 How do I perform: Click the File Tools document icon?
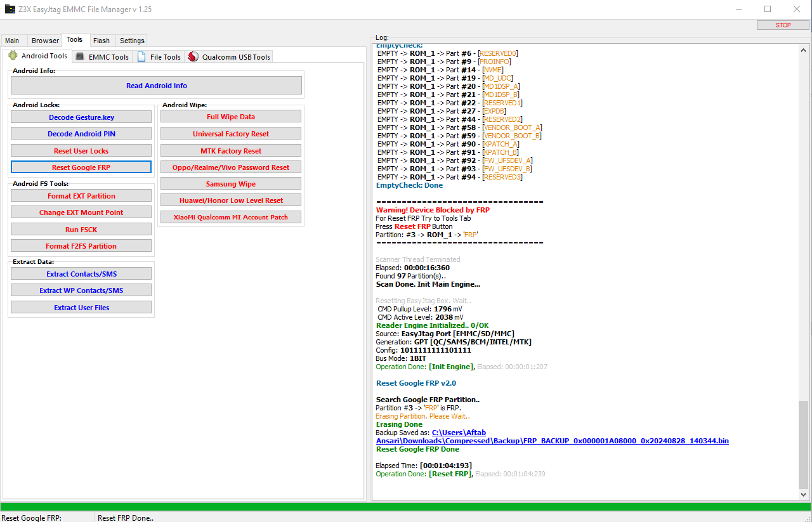pyautogui.click(x=141, y=56)
